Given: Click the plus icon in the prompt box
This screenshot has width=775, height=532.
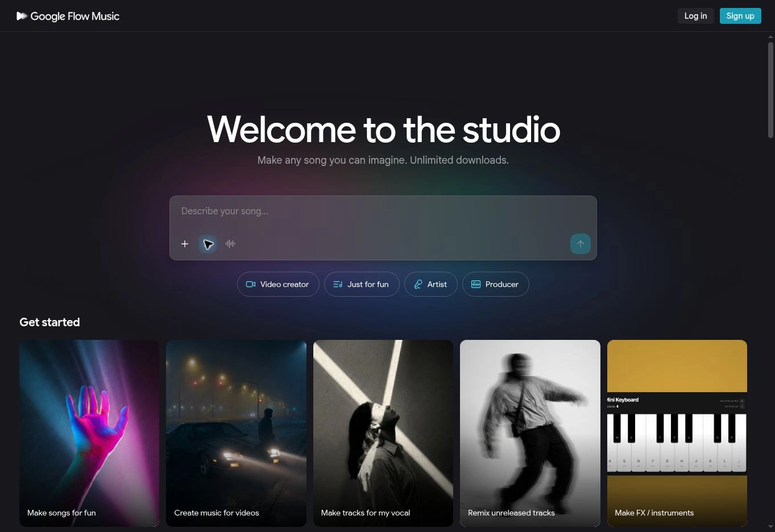Looking at the screenshot, I should (185, 244).
